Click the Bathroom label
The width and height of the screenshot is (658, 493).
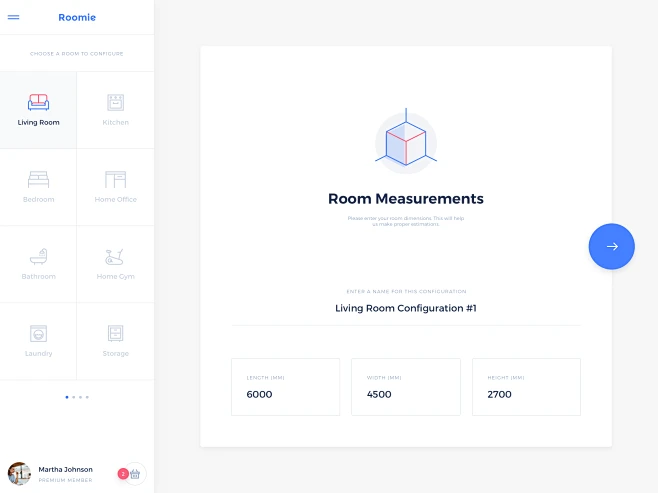coord(39,276)
